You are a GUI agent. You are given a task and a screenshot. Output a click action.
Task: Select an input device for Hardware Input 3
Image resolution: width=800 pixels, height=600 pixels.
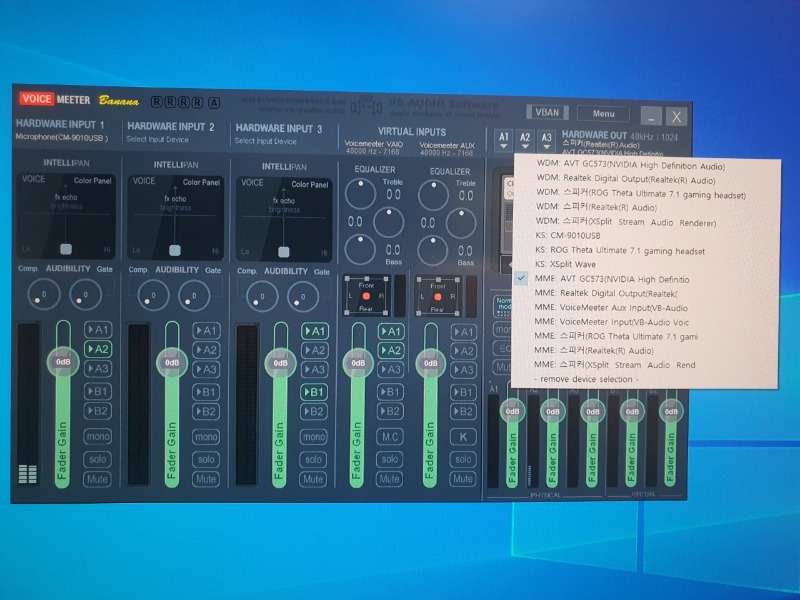pyautogui.click(x=265, y=141)
